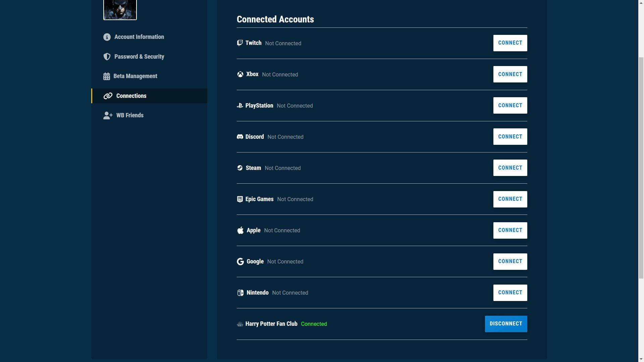644x362 pixels.
Task: Click the green Connected status text
Action: pyautogui.click(x=314, y=324)
